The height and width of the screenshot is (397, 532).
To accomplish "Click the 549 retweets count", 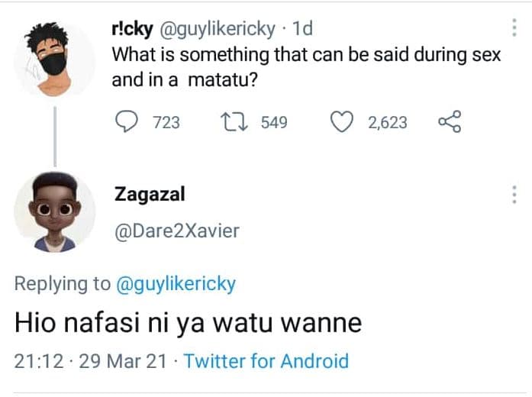I will coord(274,122).
